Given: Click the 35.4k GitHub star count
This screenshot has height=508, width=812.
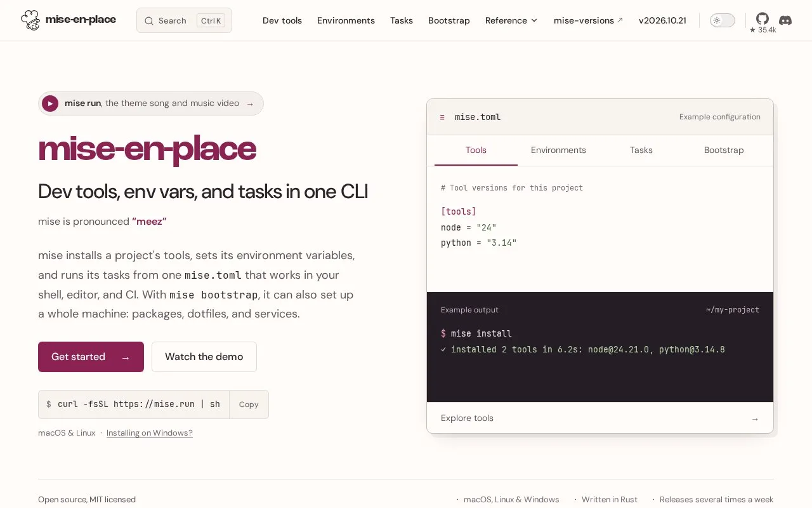Looking at the screenshot, I should click(x=763, y=30).
